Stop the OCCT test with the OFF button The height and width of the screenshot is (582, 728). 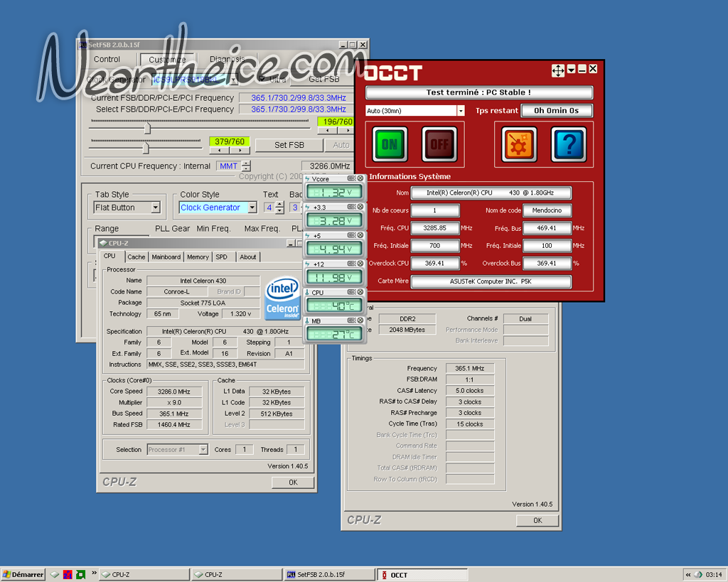pos(439,144)
